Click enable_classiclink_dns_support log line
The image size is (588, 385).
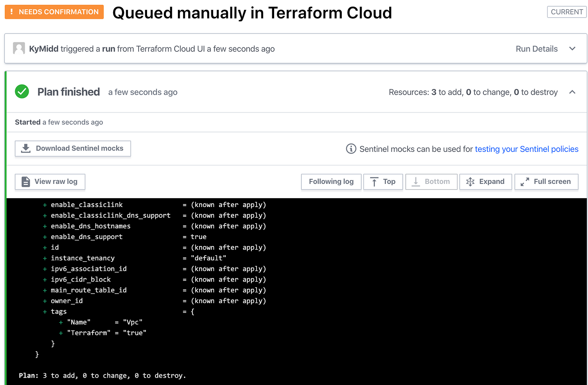tap(154, 215)
